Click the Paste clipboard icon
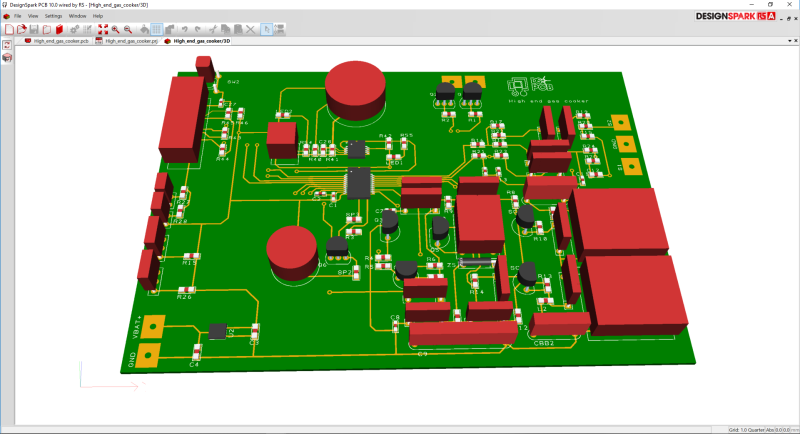The image size is (800, 434). tap(238, 30)
